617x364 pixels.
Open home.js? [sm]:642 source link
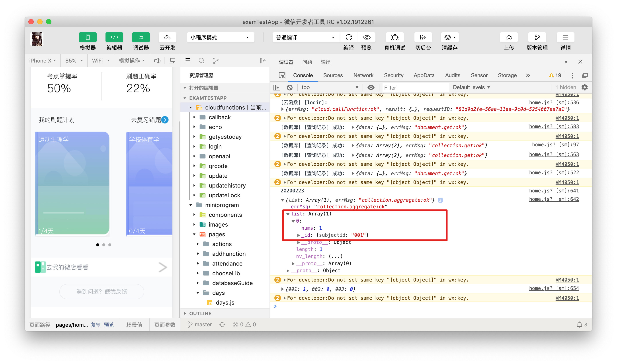pyautogui.click(x=554, y=199)
